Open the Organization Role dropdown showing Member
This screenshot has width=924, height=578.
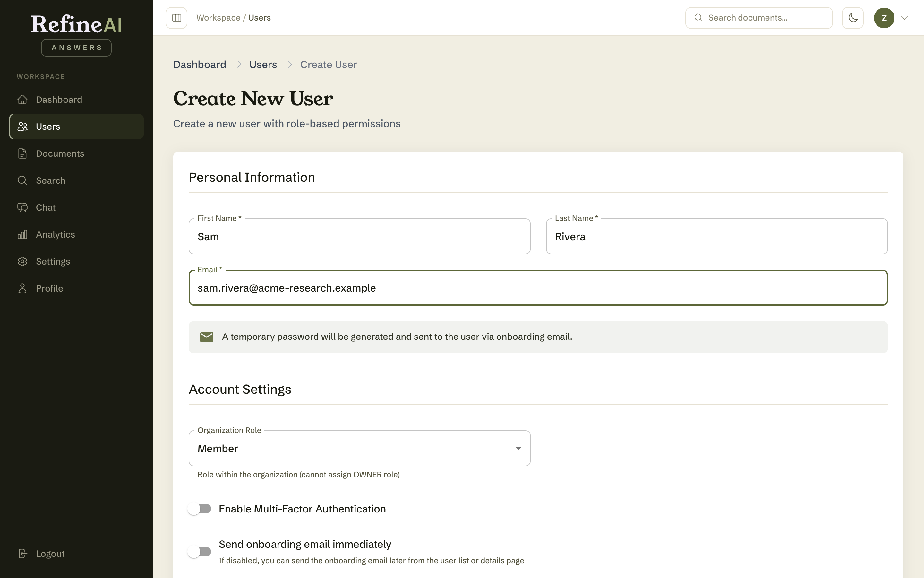coord(359,448)
